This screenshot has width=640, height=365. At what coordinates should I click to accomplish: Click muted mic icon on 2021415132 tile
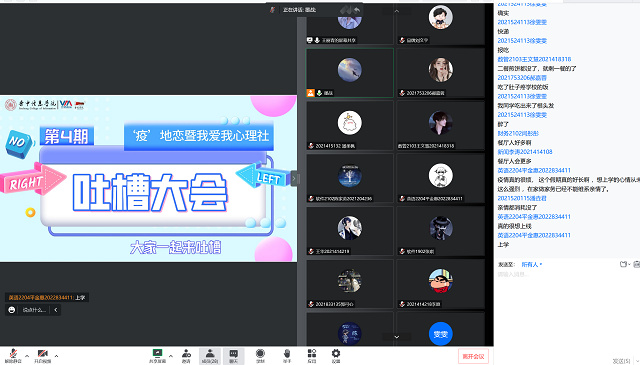pos(311,146)
